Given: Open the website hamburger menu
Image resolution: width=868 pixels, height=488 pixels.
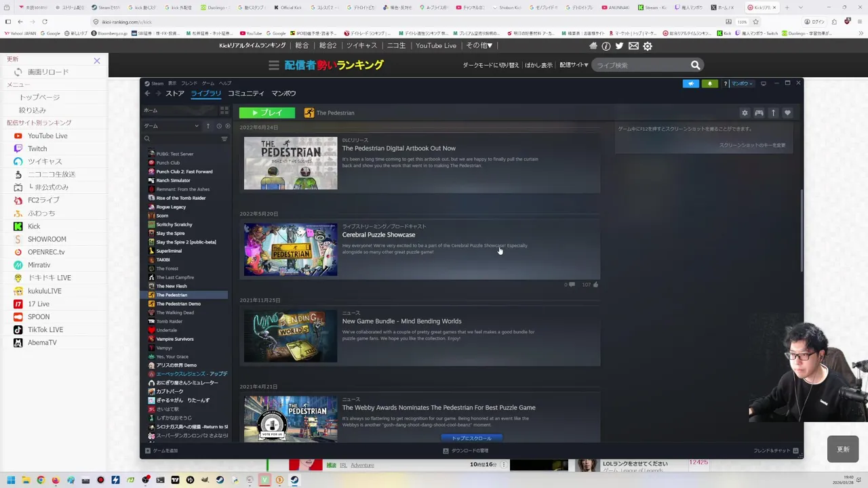Looking at the screenshot, I should pyautogui.click(x=274, y=65).
